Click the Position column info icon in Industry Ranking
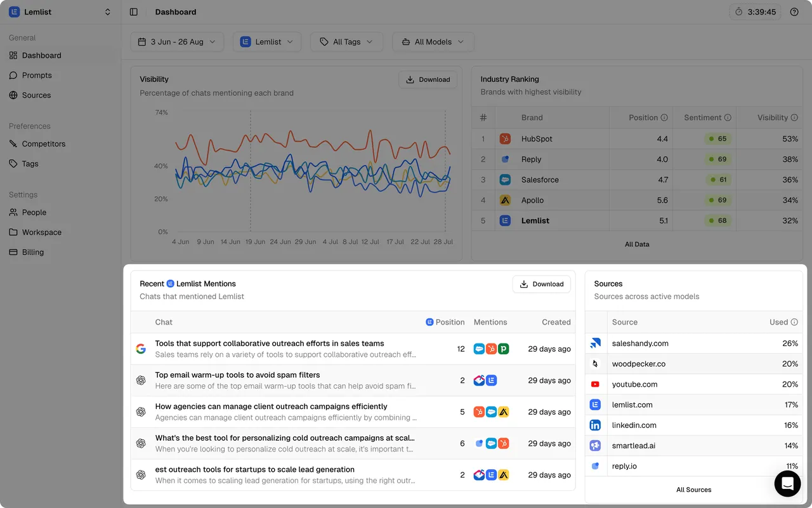This screenshot has height=508, width=812. [664, 117]
